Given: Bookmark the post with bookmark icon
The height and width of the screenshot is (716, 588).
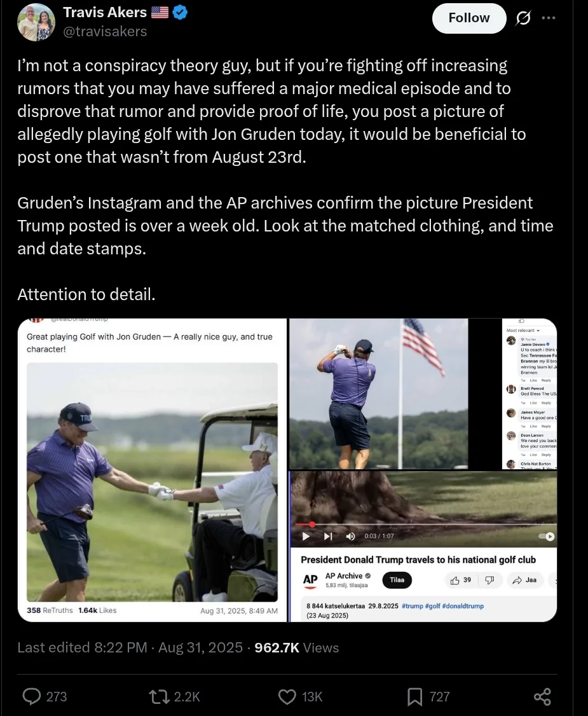Looking at the screenshot, I should (414, 696).
